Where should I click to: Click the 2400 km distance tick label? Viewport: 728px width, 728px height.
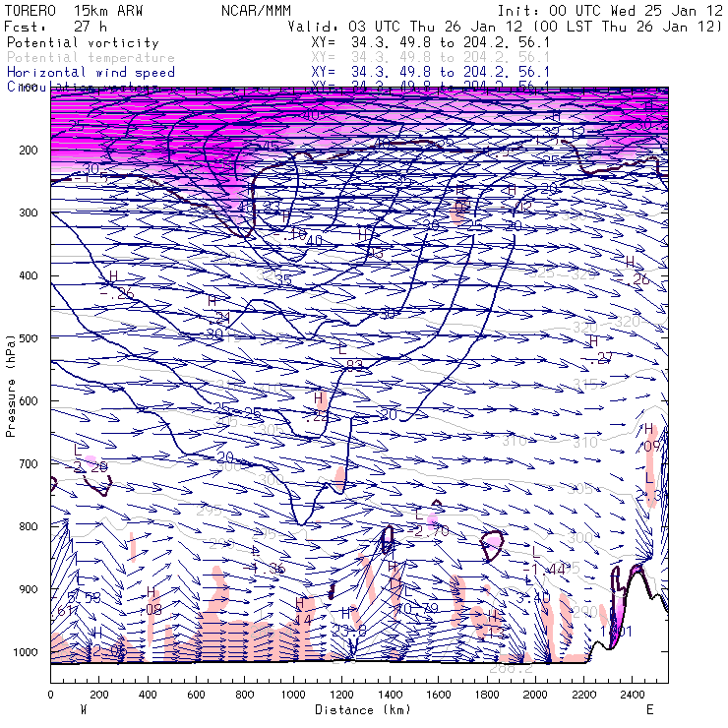coord(633,695)
